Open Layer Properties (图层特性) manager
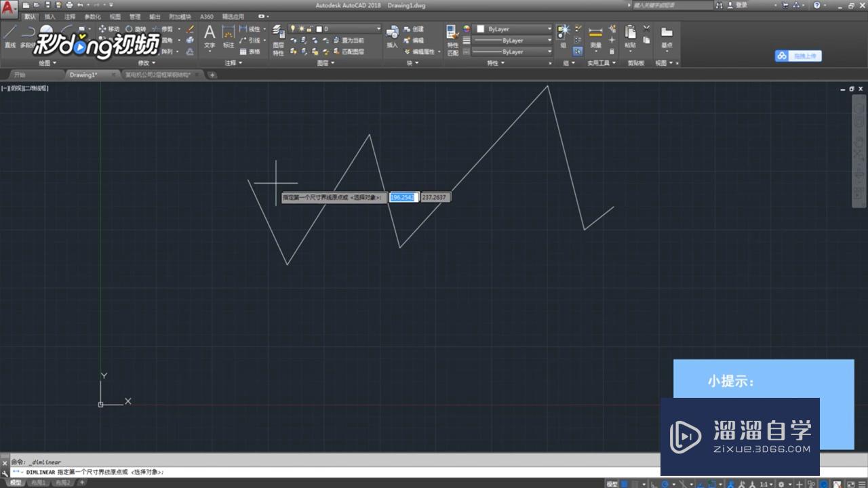Screen dimensions: 868x488 pos(278,41)
